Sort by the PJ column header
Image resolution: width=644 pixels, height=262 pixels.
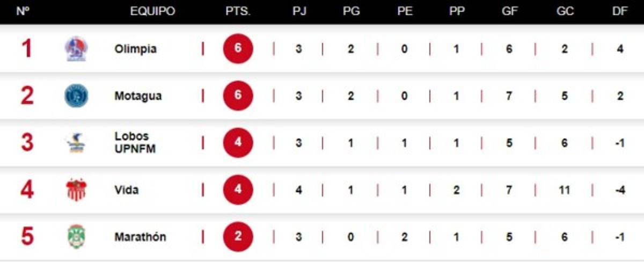pos(299,11)
